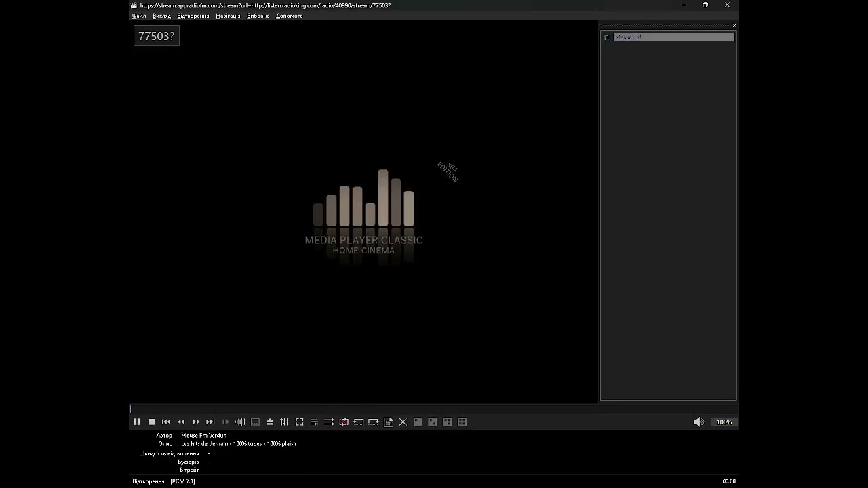Pause the radio stream playback

(x=137, y=422)
